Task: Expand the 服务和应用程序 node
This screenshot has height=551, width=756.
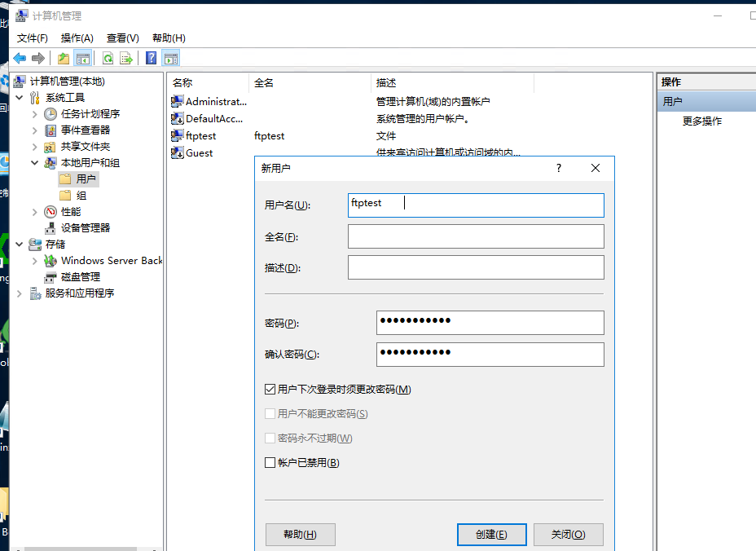Action: pyautogui.click(x=20, y=293)
